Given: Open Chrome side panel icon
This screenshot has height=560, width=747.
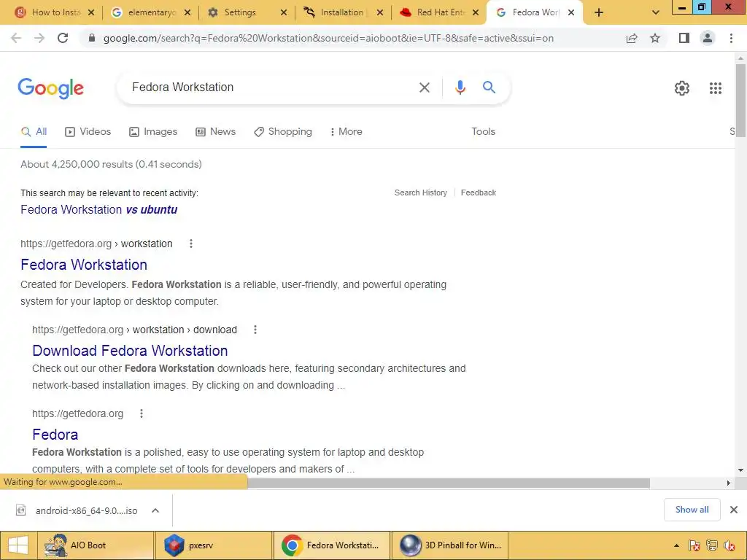Looking at the screenshot, I should (684, 38).
